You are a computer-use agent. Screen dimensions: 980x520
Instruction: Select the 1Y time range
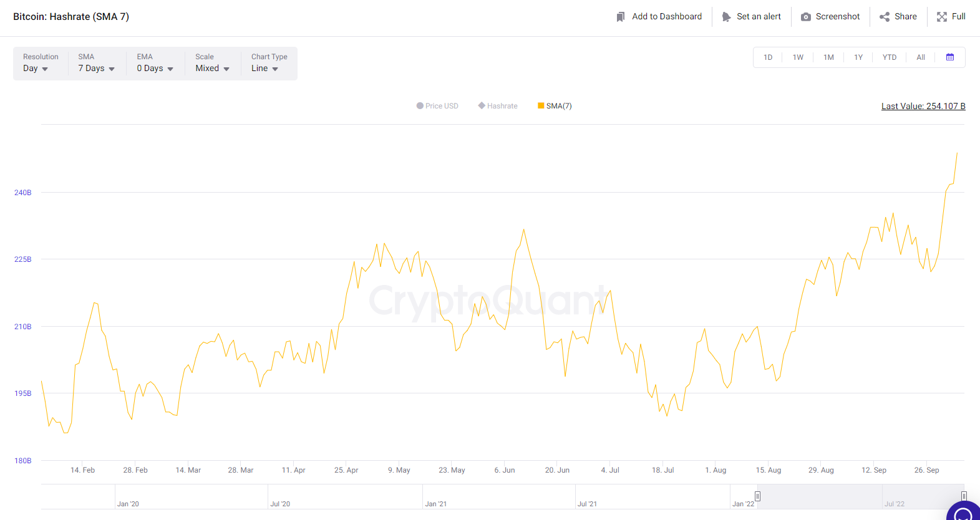(x=858, y=57)
